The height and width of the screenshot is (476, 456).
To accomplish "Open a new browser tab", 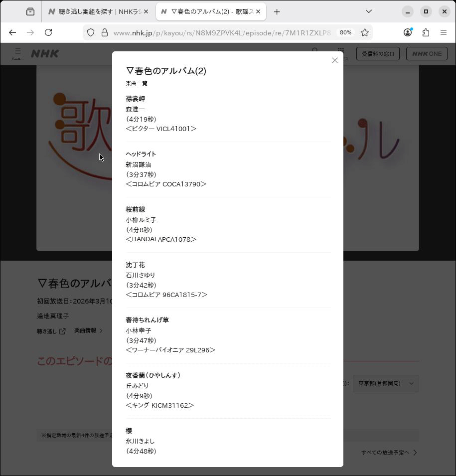I will click(277, 11).
